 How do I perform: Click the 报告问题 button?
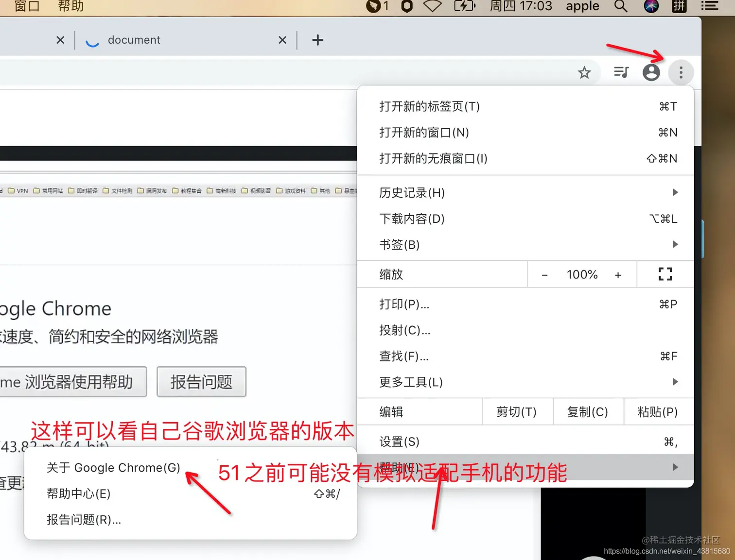(x=201, y=382)
